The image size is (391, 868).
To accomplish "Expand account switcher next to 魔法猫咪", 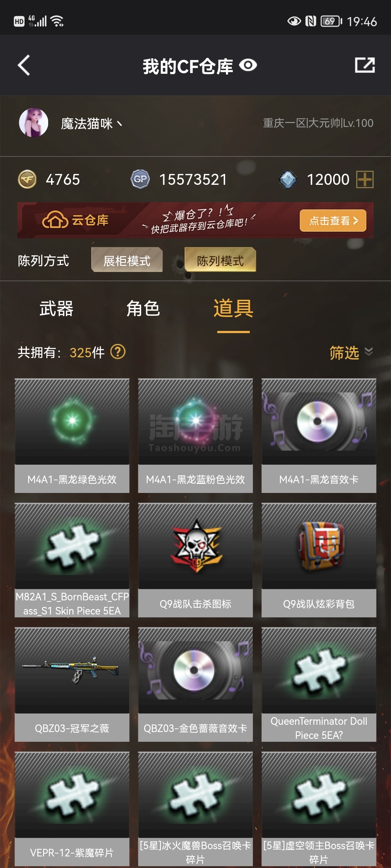I will 120,124.
